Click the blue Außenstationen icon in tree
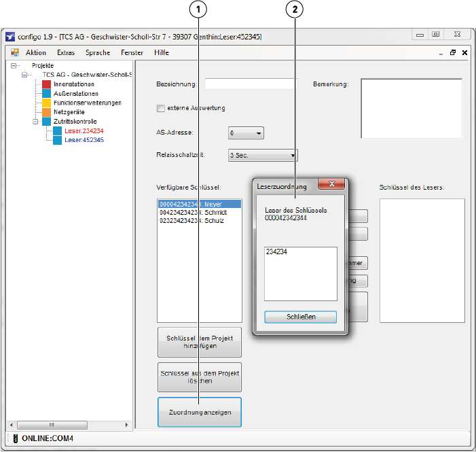The width and height of the screenshot is (476, 452). click(47, 94)
